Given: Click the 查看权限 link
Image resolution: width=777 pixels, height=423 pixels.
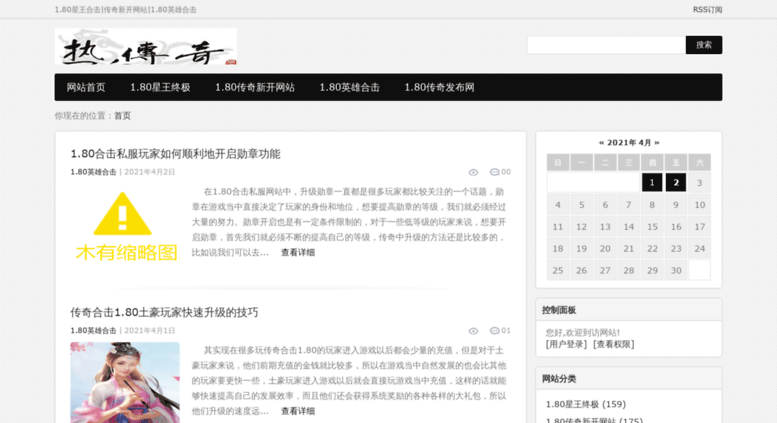Looking at the screenshot, I should pos(613,344).
